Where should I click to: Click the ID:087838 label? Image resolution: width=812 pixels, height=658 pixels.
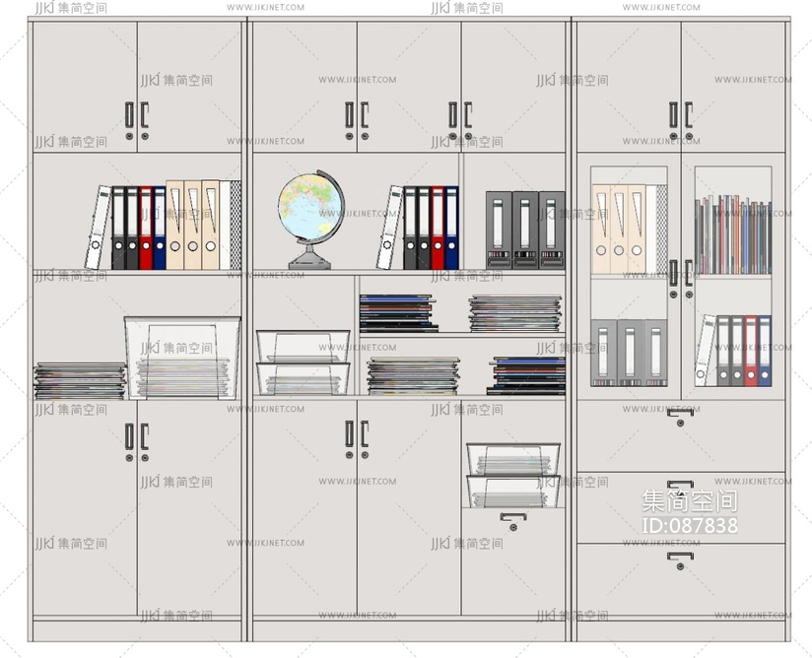pyautogui.click(x=690, y=525)
